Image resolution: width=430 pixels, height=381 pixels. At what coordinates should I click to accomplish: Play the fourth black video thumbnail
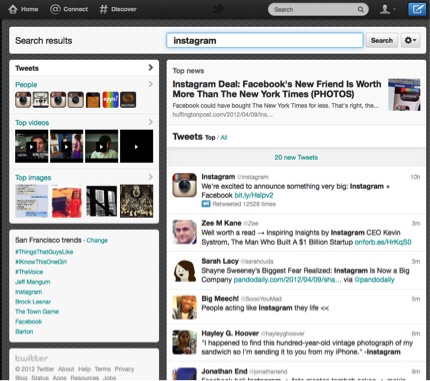137,146
